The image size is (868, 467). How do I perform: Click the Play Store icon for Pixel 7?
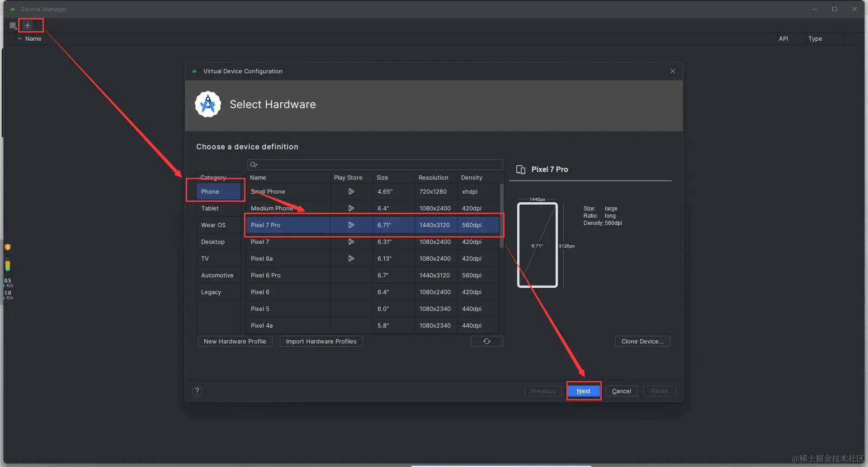351,242
